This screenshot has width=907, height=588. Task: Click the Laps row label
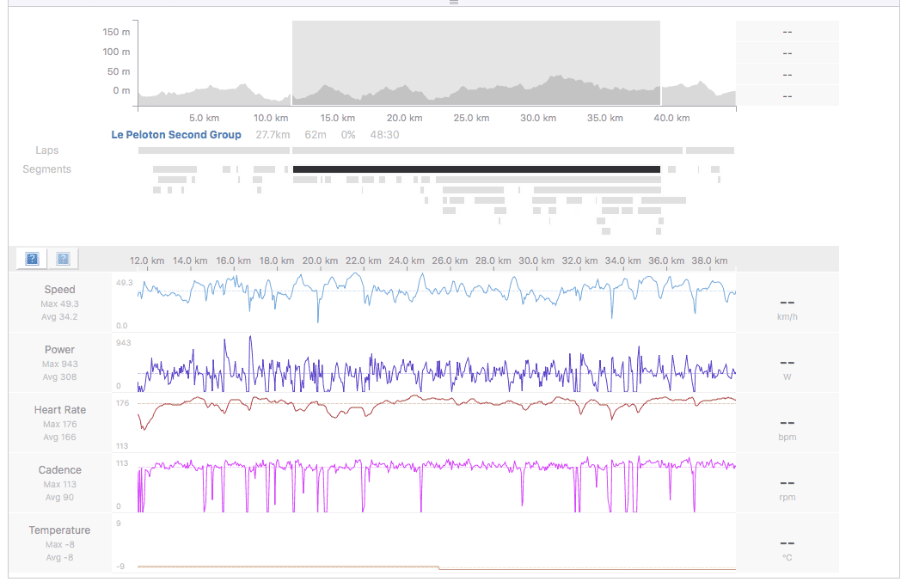click(x=46, y=150)
